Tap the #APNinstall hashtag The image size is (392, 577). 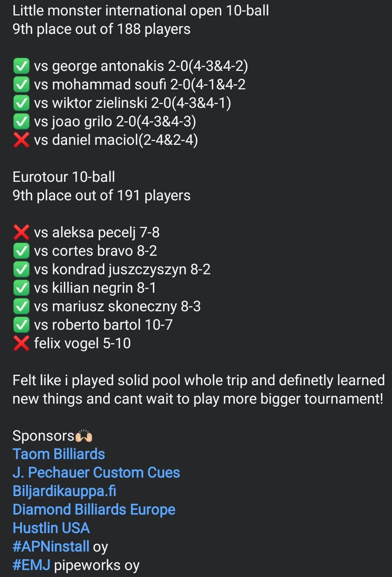tap(51, 547)
